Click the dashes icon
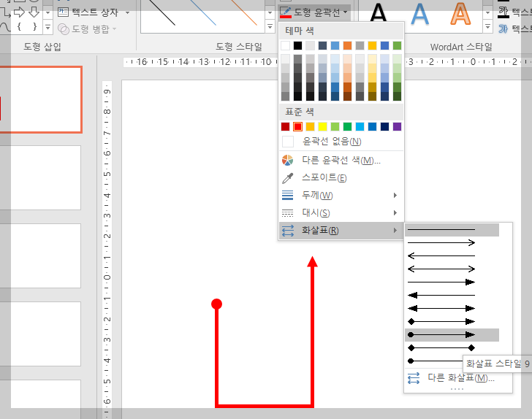 coord(287,213)
